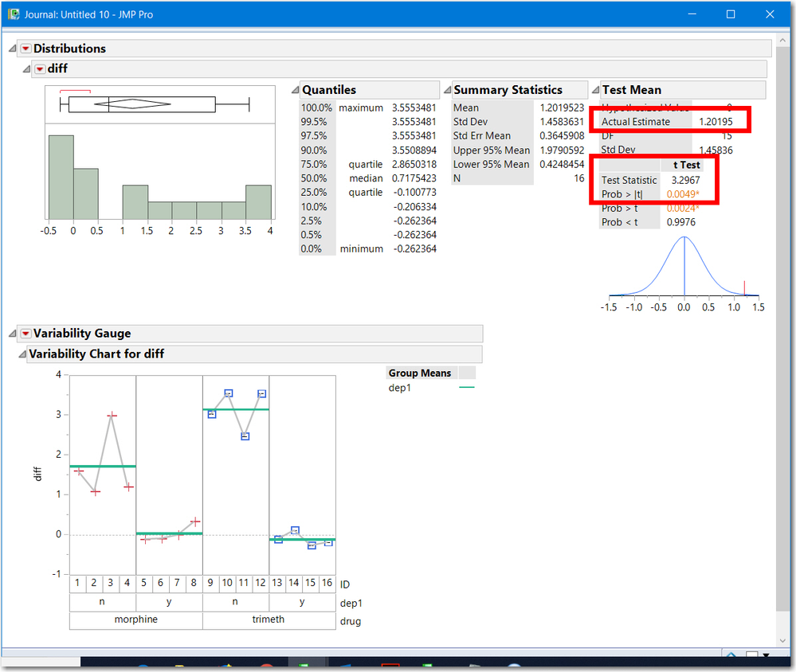Click the green group mean line for trimeth n
Image resolution: width=796 pixels, height=672 pixels.
click(236, 409)
